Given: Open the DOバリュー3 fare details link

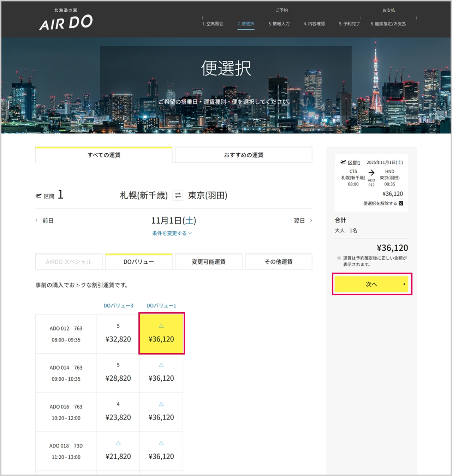Looking at the screenshot, I should point(118,305).
